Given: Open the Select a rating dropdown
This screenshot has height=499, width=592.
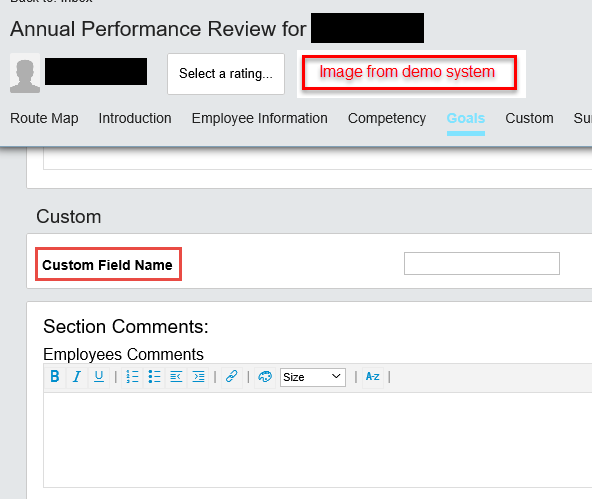Looking at the screenshot, I should click(226, 74).
